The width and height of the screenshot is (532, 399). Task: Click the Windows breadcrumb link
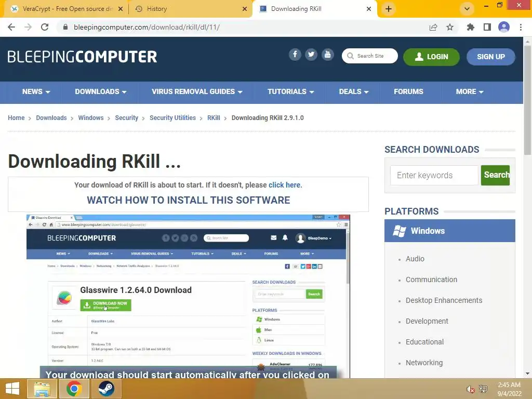coord(91,118)
